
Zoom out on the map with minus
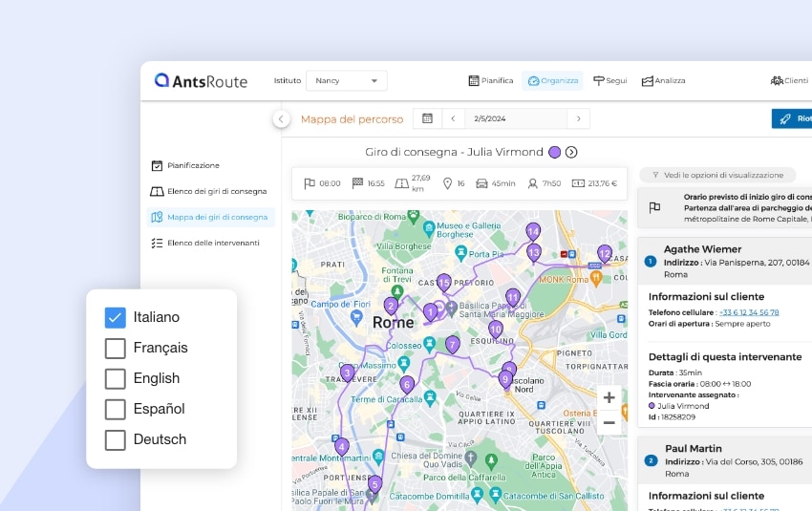click(x=609, y=422)
